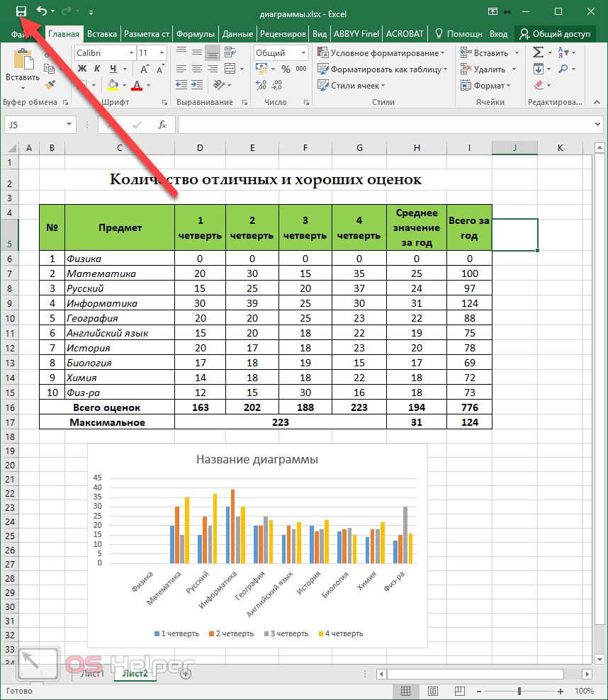Click the AutoSum sigma icon
Image resolution: width=608 pixels, height=700 pixels.
tap(538, 52)
